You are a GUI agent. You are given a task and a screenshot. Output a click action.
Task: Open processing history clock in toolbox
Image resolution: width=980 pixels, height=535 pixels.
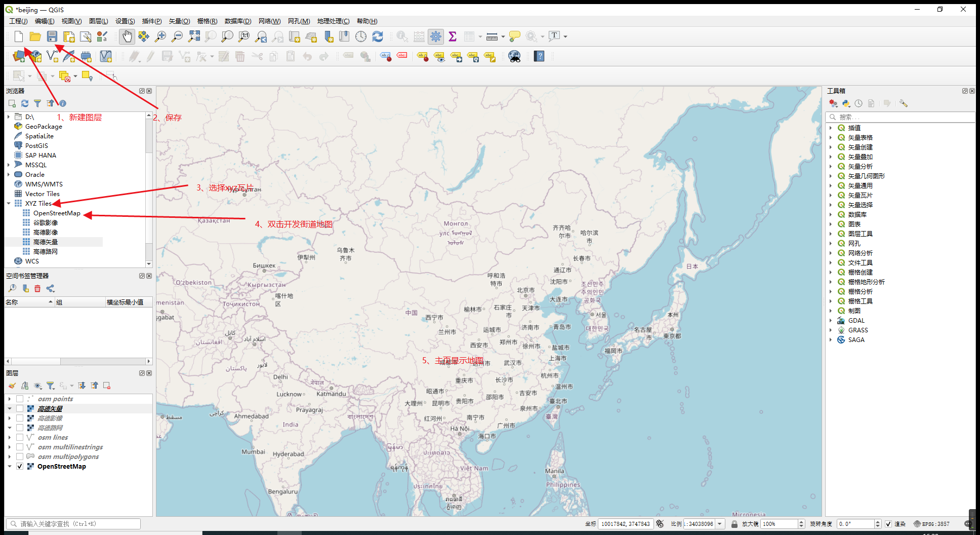[859, 103]
